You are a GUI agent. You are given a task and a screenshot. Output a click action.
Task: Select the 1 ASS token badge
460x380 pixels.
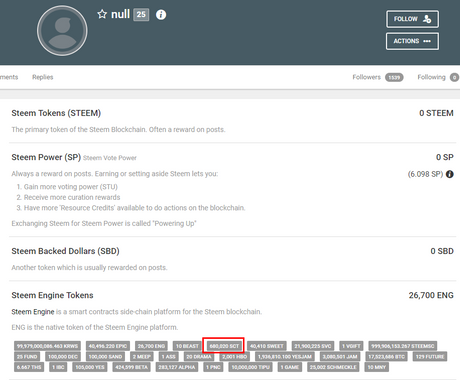[x=168, y=357]
